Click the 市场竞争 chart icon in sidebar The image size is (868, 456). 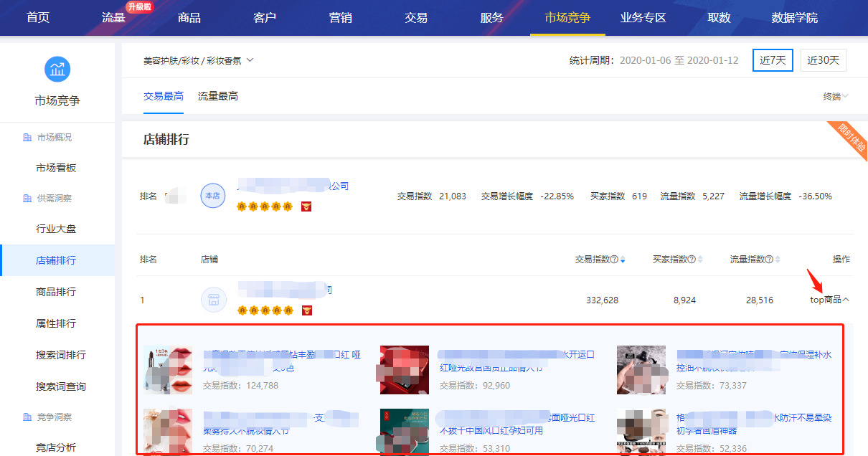tap(57, 70)
